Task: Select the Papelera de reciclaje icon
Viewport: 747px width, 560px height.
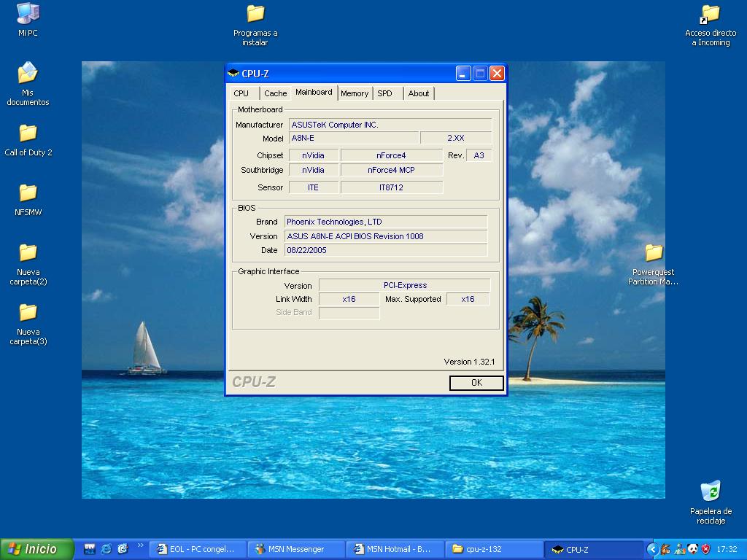Action: click(711, 503)
